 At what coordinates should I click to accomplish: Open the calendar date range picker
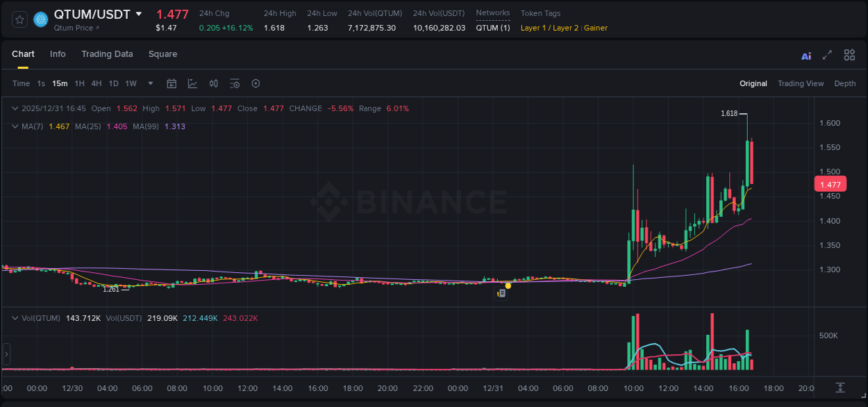tap(172, 83)
